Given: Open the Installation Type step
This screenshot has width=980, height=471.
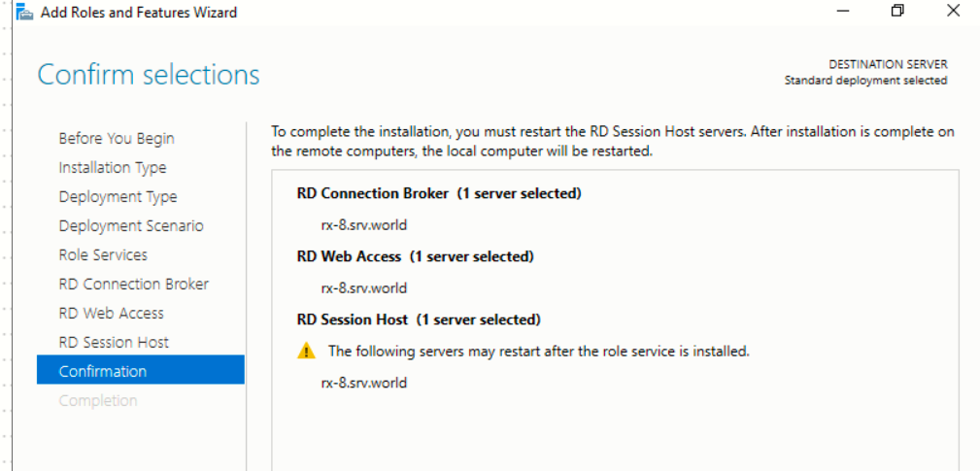Looking at the screenshot, I should (x=113, y=168).
